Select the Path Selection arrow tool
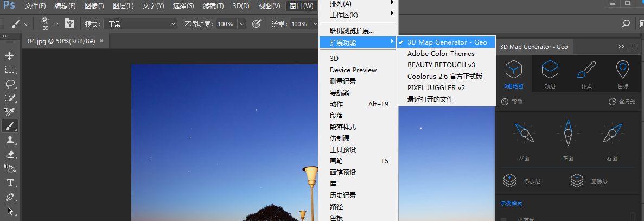This screenshot has width=644, height=221. (x=9, y=211)
